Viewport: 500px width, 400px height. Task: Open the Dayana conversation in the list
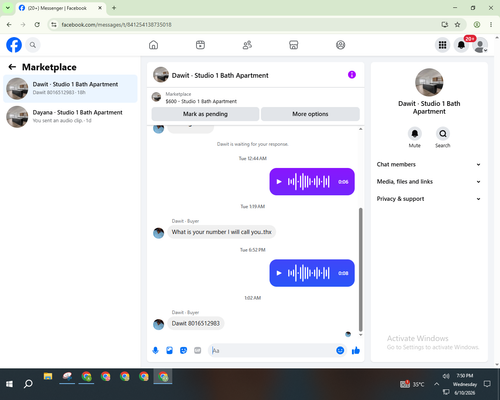tap(70, 116)
